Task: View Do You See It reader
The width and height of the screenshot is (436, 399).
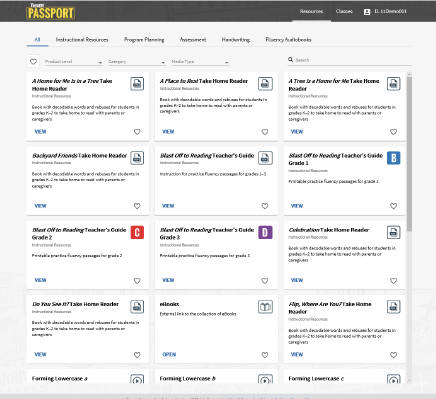Action: point(40,354)
